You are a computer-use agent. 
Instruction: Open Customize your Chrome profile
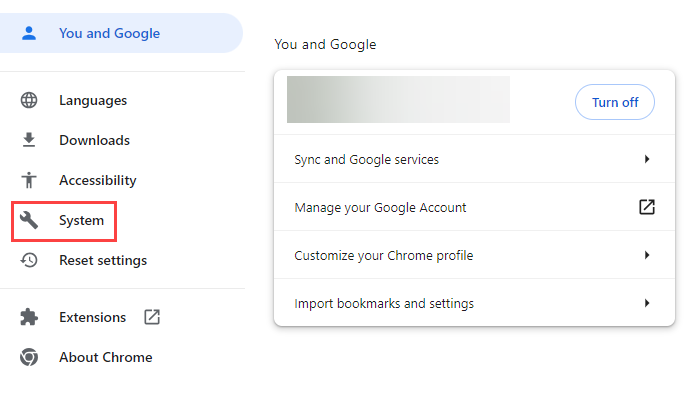click(474, 255)
